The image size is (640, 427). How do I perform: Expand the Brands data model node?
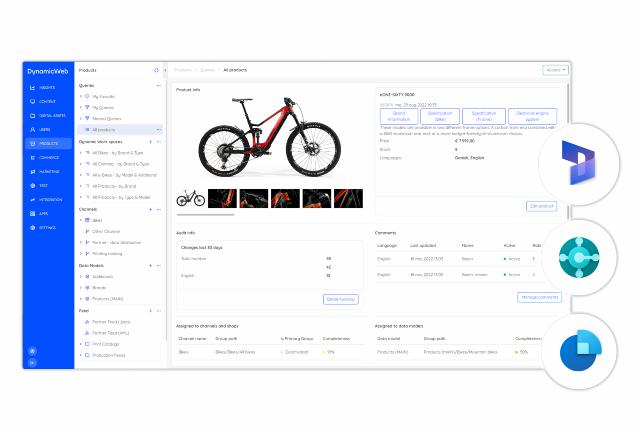coord(81,287)
